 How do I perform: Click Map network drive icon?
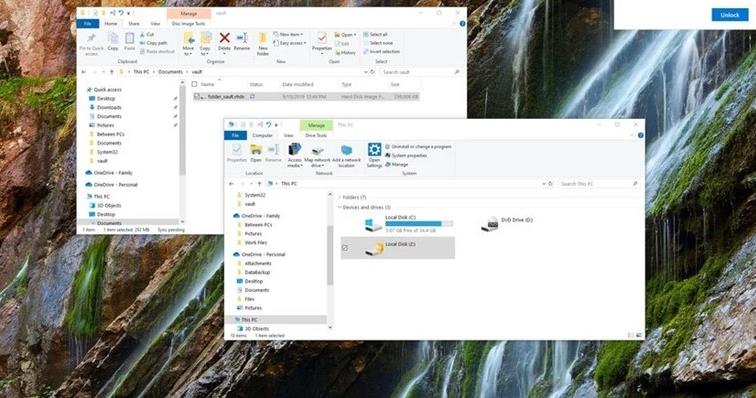pos(317,155)
